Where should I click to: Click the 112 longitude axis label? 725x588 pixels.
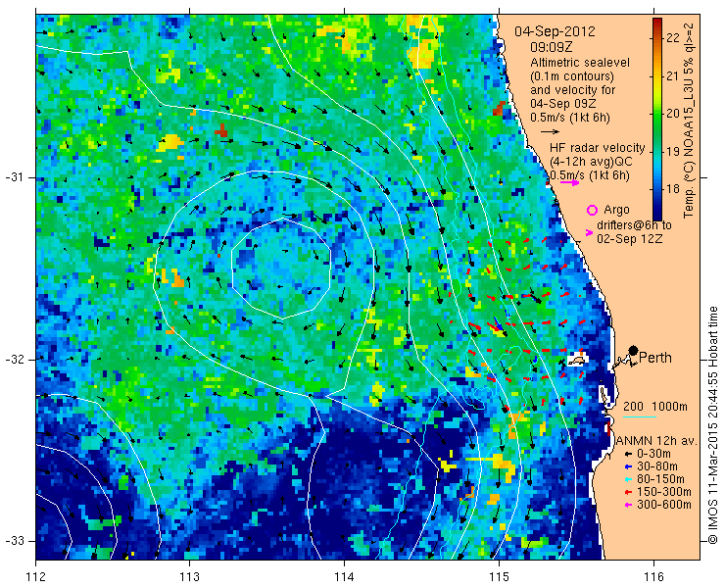[36, 577]
